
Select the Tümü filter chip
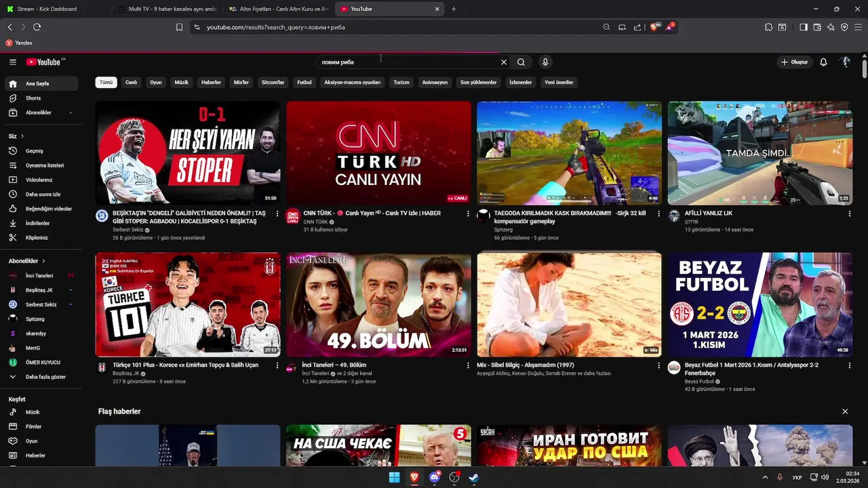pyautogui.click(x=106, y=82)
